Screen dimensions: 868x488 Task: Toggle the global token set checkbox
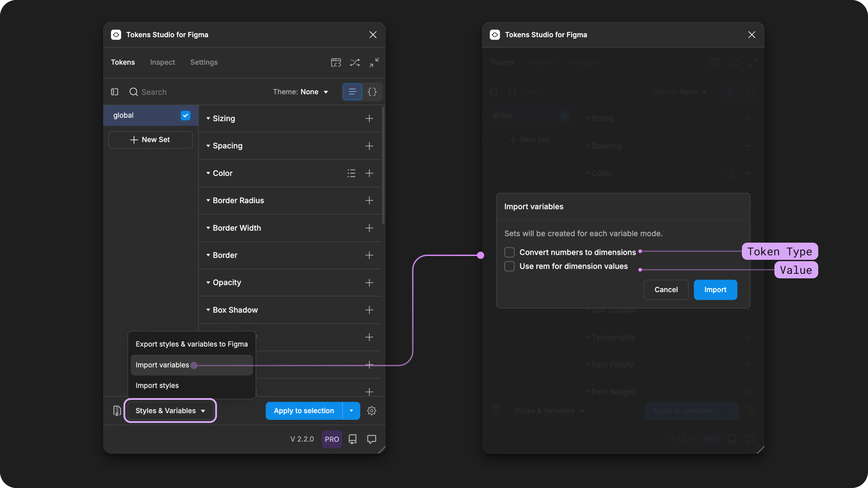(185, 115)
